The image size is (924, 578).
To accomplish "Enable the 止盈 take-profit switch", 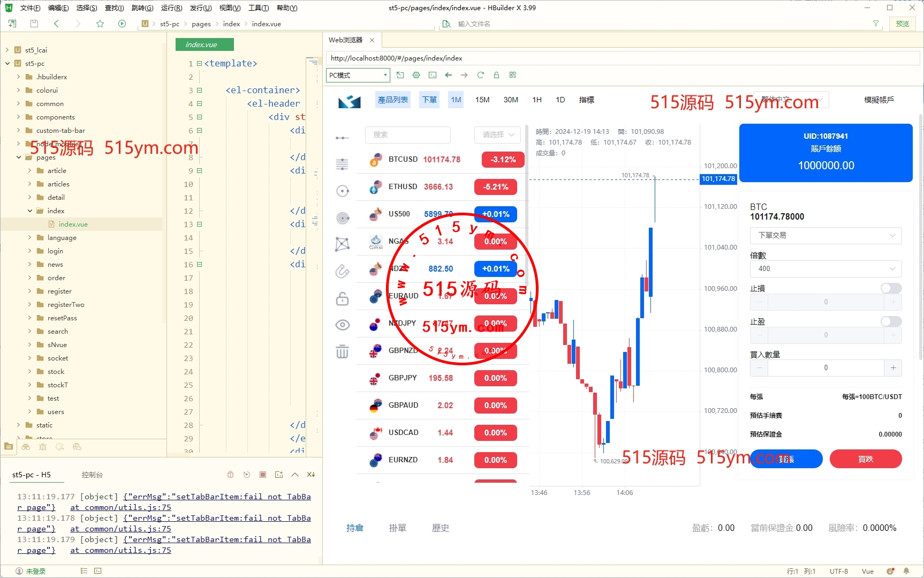I will [891, 321].
